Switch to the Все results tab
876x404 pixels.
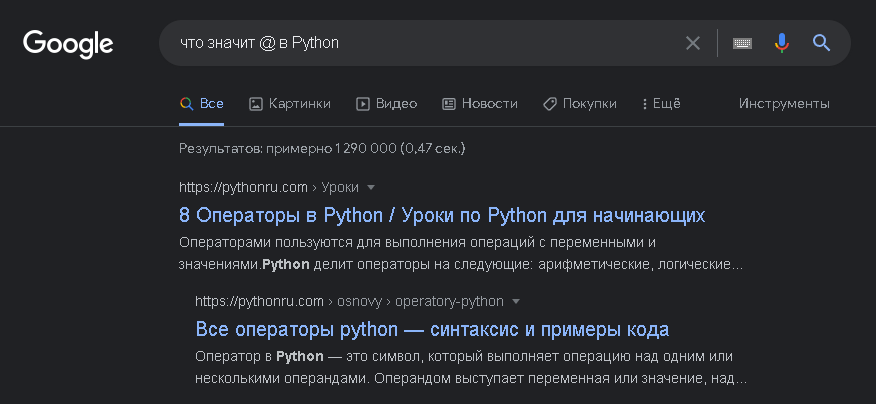(x=201, y=103)
